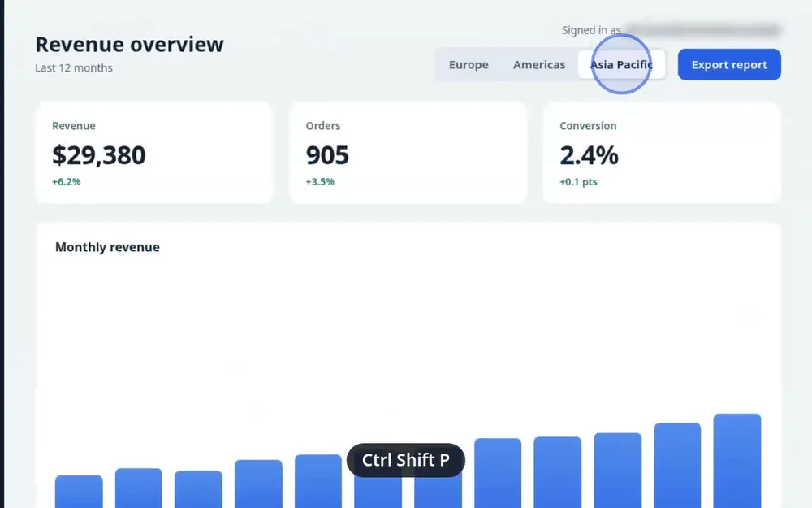Switch to the Europe region tab
Screen dimensions: 812x508
point(469,65)
